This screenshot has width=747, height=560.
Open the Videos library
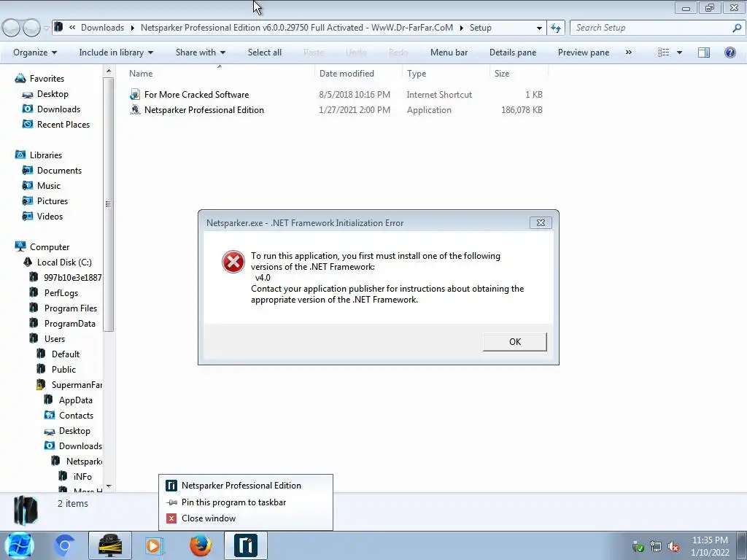[50, 216]
